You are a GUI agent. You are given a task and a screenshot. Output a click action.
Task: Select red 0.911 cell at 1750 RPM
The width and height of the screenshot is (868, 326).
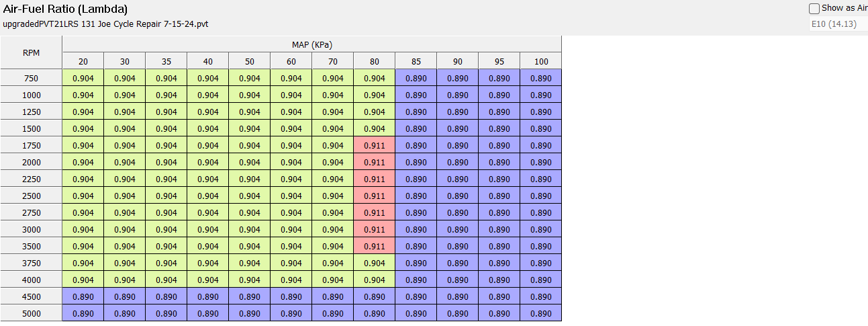(x=375, y=145)
